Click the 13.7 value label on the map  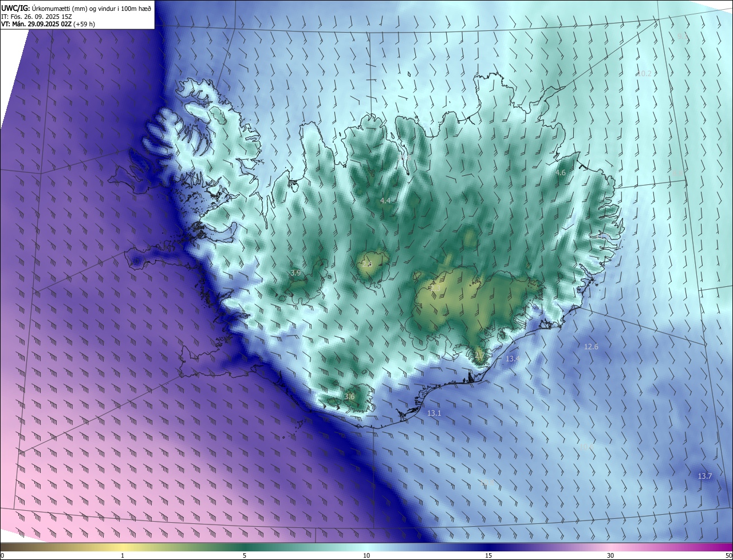(704, 476)
